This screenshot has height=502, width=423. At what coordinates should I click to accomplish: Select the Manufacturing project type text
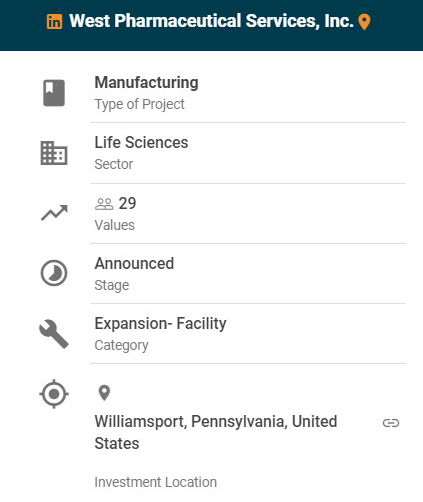(x=146, y=83)
